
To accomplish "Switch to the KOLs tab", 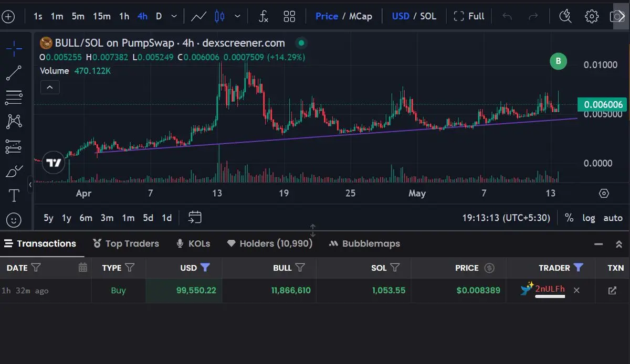I will click(193, 243).
